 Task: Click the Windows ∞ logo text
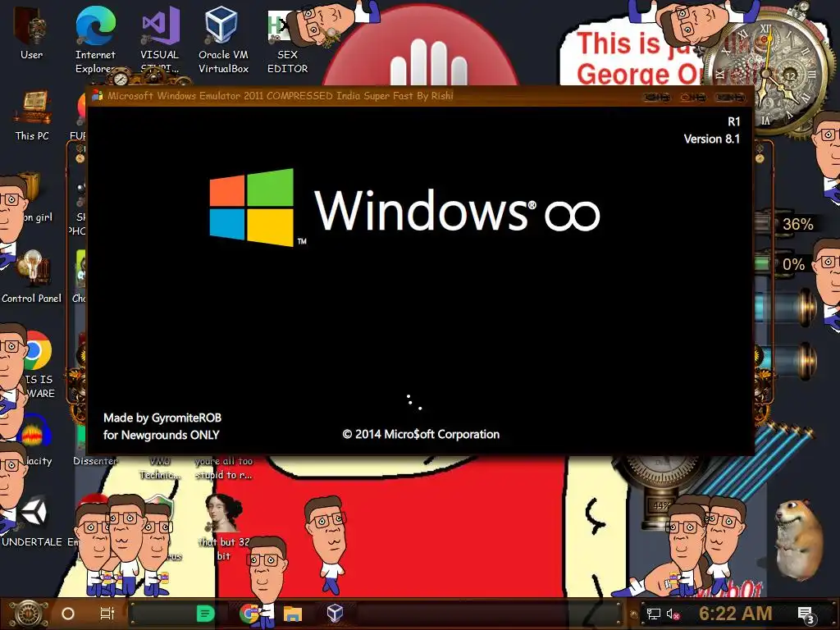click(457, 211)
